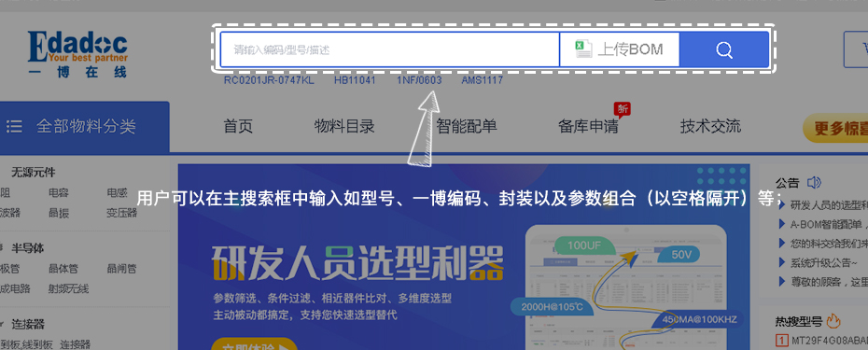Click in the part number search field

(390, 49)
